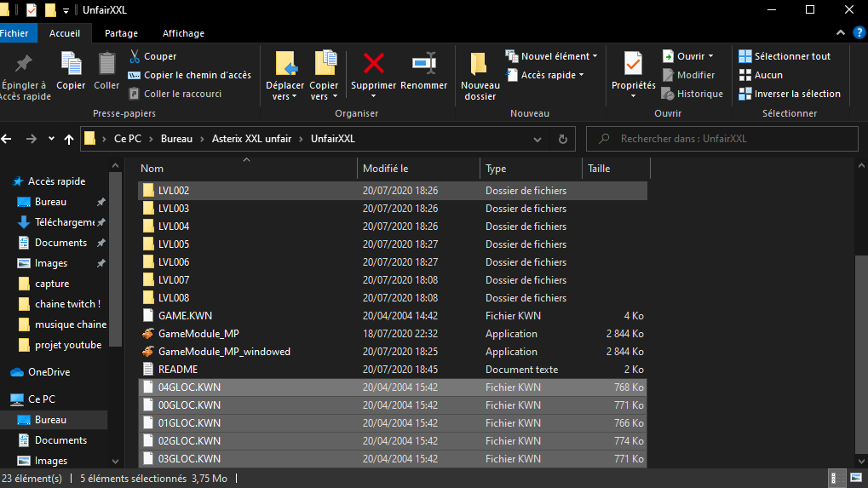
Task: Select OneDrive in sidebar
Action: [x=49, y=372]
